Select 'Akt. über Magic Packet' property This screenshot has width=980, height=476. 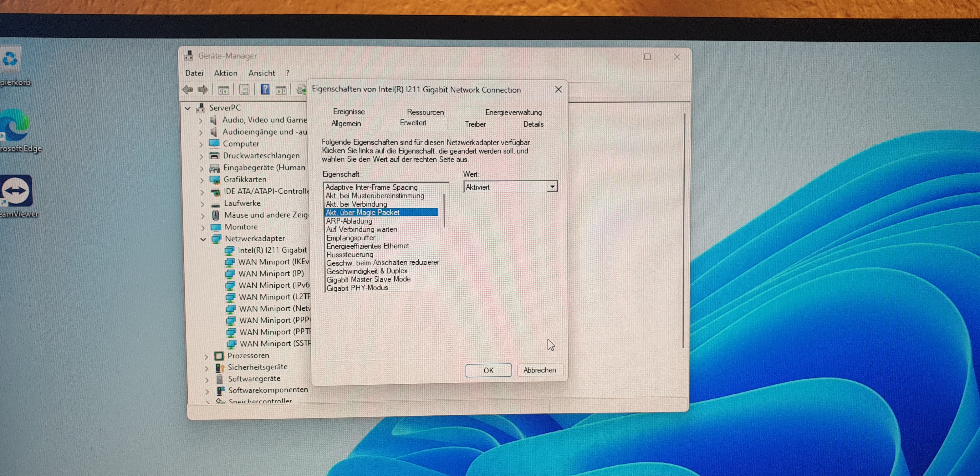[381, 213]
